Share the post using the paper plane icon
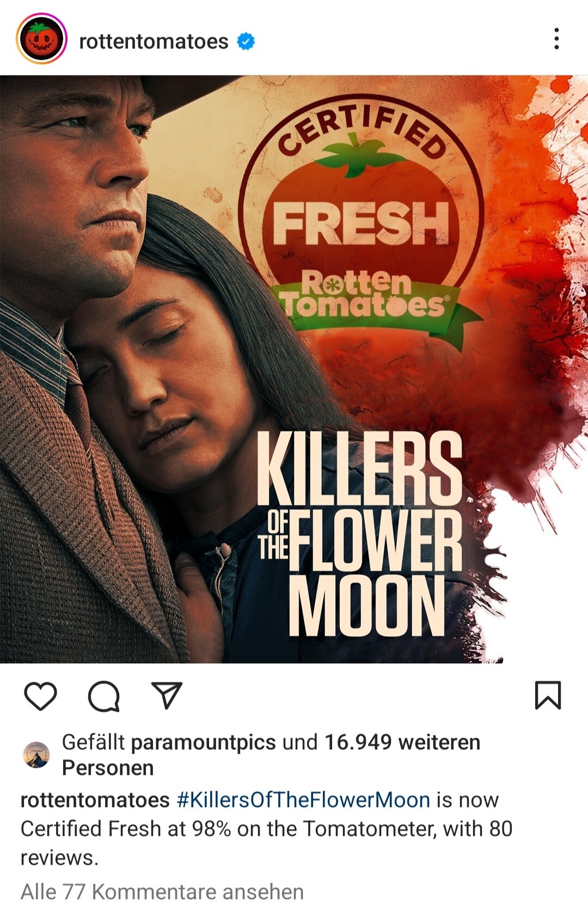Image resolution: width=588 pixels, height=910 pixels. coord(167,695)
